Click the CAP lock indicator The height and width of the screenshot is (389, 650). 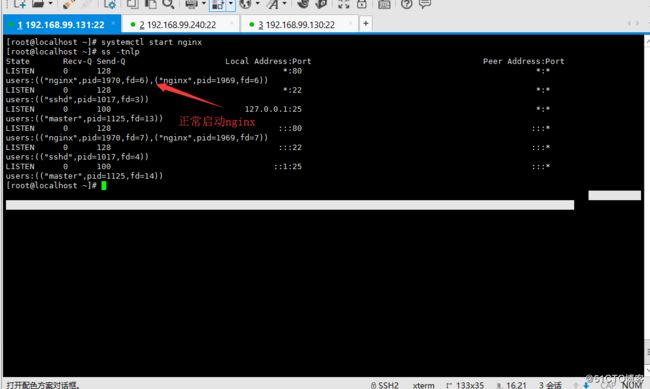pyautogui.click(x=608, y=385)
